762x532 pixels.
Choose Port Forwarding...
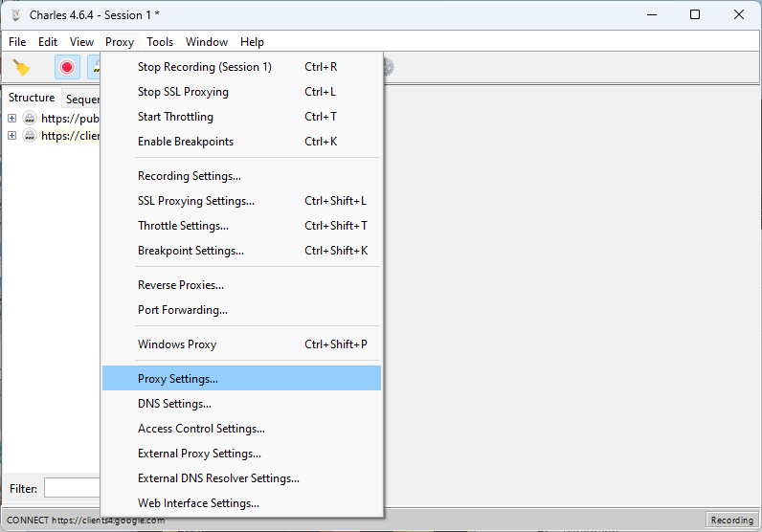click(241, 309)
